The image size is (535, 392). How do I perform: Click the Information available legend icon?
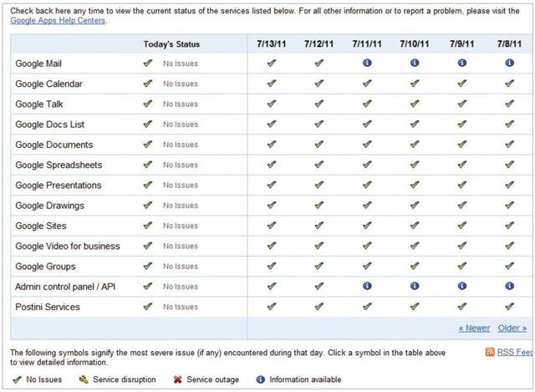click(261, 379)
